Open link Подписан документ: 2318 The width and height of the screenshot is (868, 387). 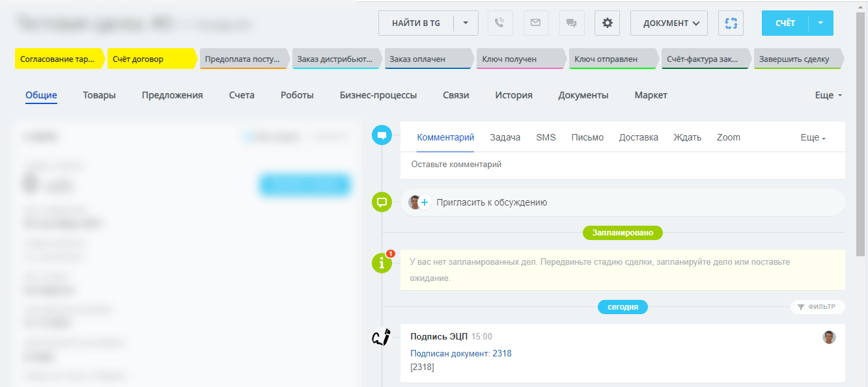click(461, 353)
